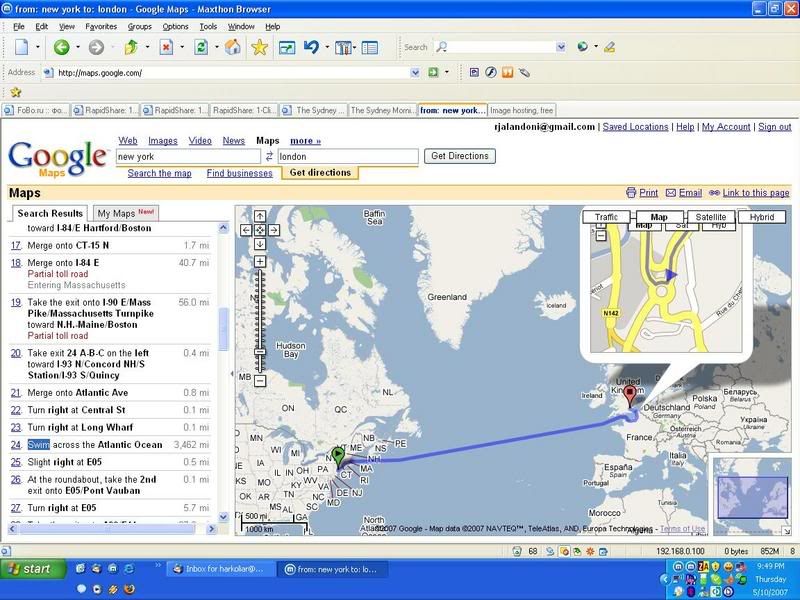Click the Email envelope icon
Image resolution: width=800 pixels, height=600 pixels.
coord(671,192)
